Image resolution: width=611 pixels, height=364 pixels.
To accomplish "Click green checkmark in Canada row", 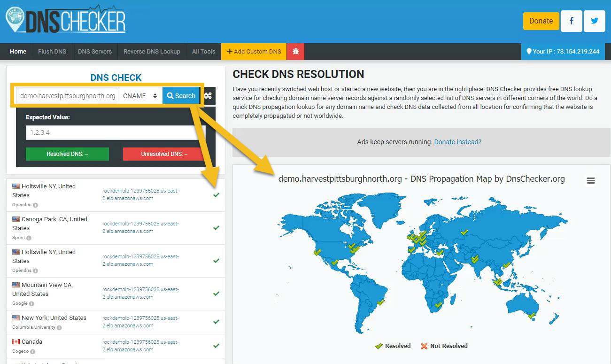I will point(216,346).
